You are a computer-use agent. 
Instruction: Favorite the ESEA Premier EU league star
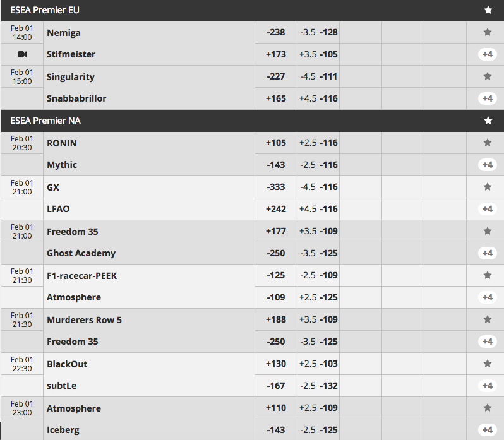click(x=488, y=10)
